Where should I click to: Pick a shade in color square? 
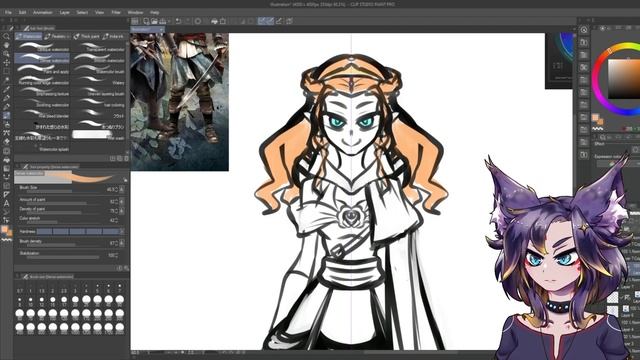[x=624, y=80]
